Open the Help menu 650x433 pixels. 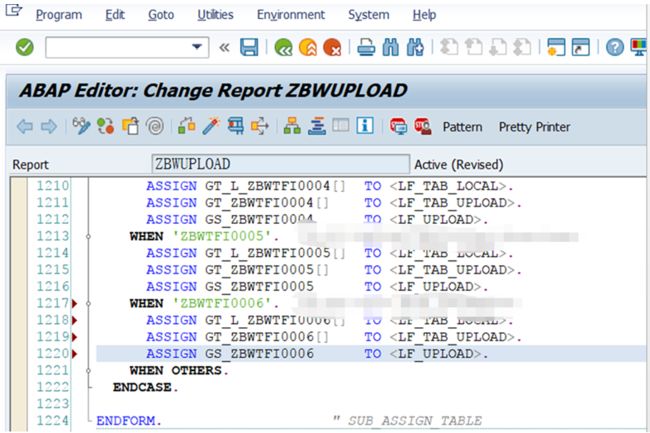click(x=424, y=15)
